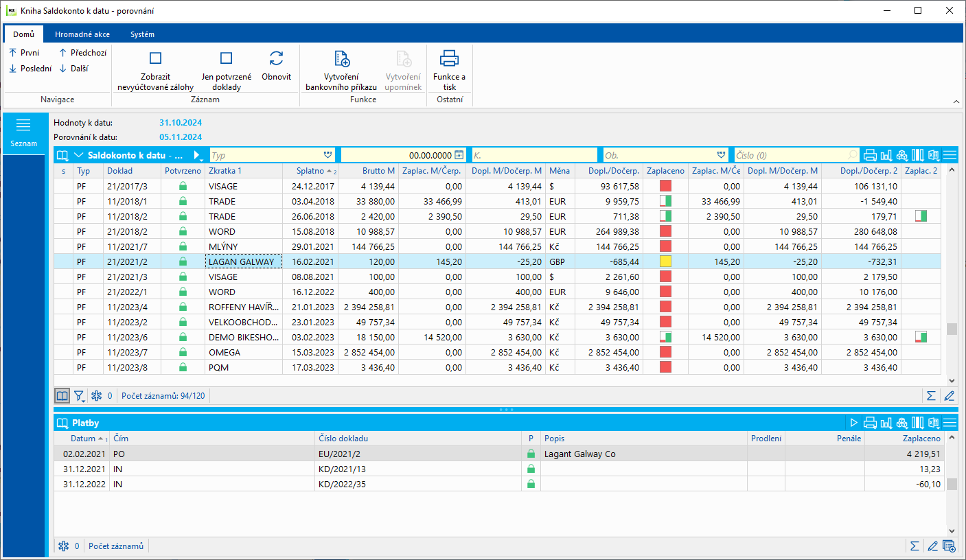Click yellow Zaplaceno swatch for LAGAN GALWAY
This screenshot has width=966, height=560.
[x=665, y=261]
